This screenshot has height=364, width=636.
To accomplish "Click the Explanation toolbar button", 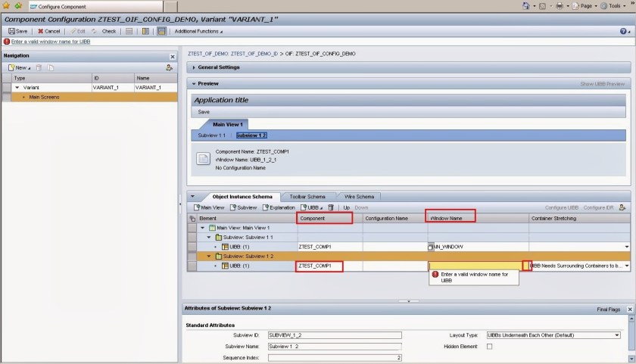I will point(279,207).
